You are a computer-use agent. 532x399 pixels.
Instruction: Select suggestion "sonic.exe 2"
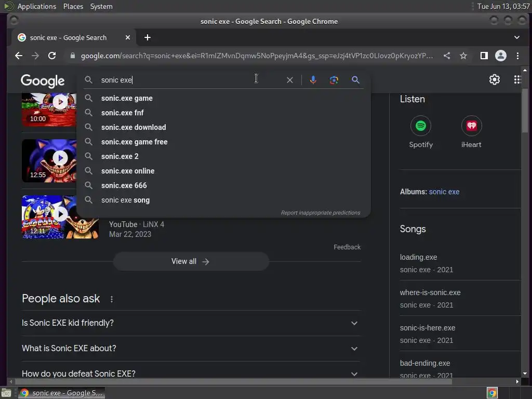point(223,156)
